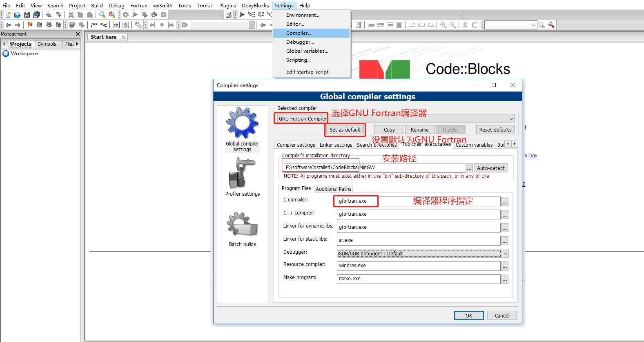This screenshot has height=342, width=644.
Task: Browse for installation directory with ... button
Action: pos(469,168)
